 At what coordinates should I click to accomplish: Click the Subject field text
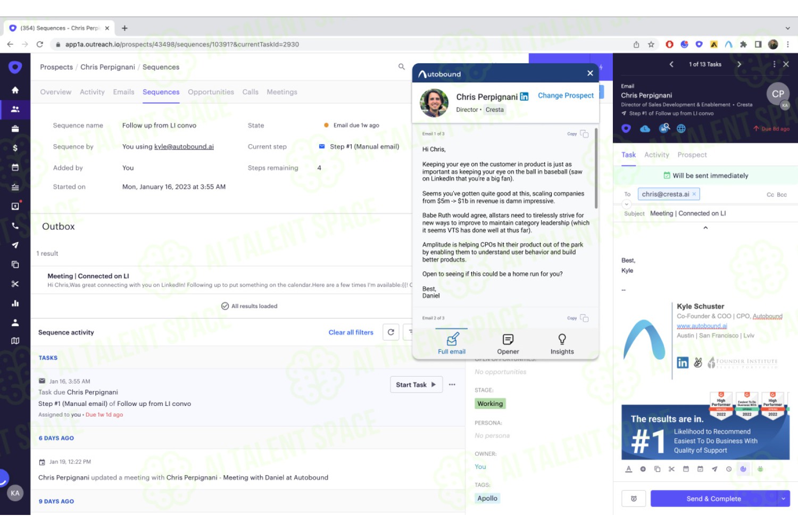[688, 213]
